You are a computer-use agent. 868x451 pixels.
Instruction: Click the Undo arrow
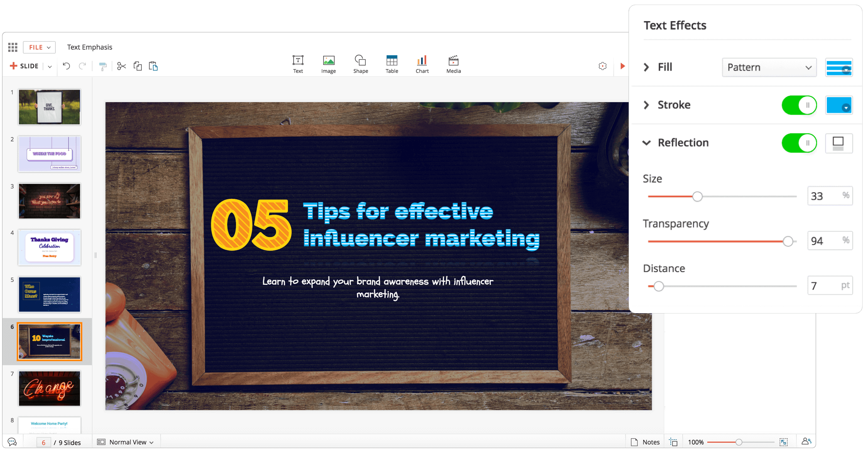click(66, 66)
